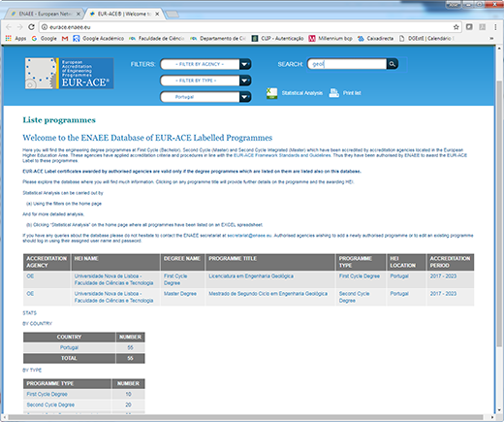Click the Print list link text
504x422 pixels.
click(x=352, y=93)
